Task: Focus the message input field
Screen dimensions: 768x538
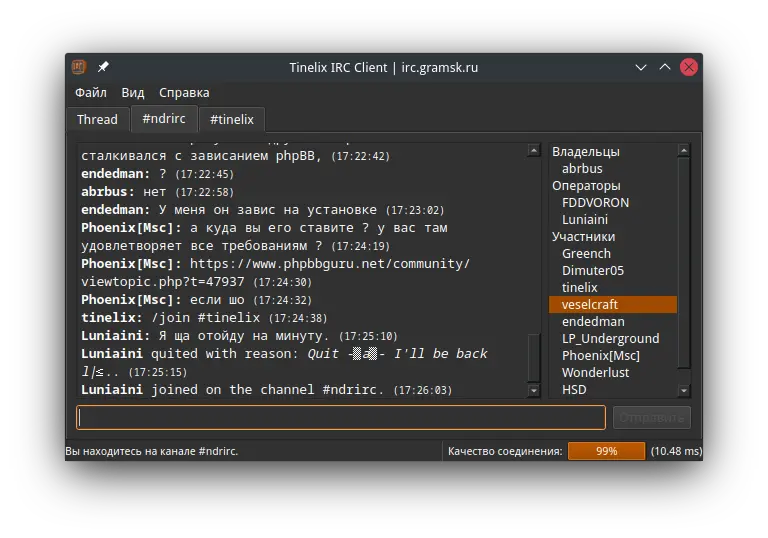Action: click(341, 417)
